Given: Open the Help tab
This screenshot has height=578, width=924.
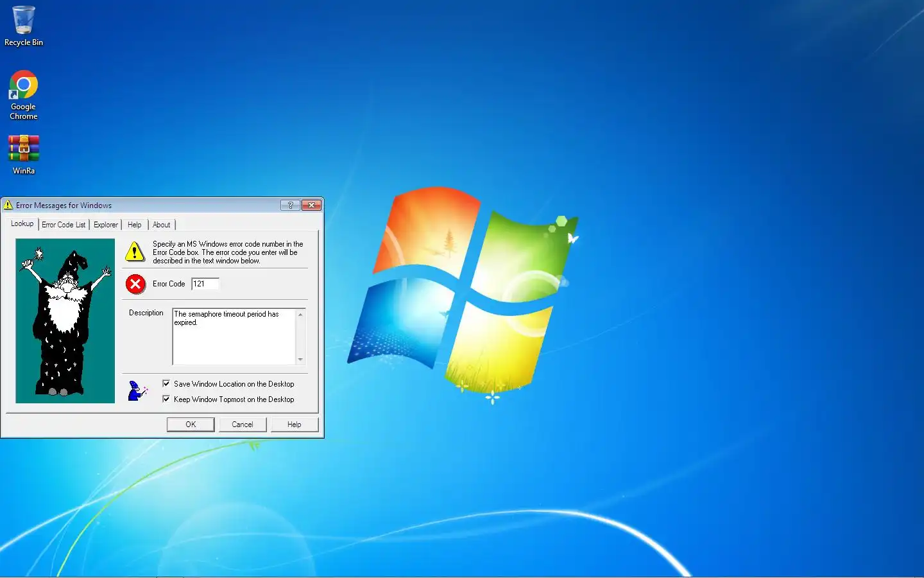Looking at the screenshot, I should (135, 225).
